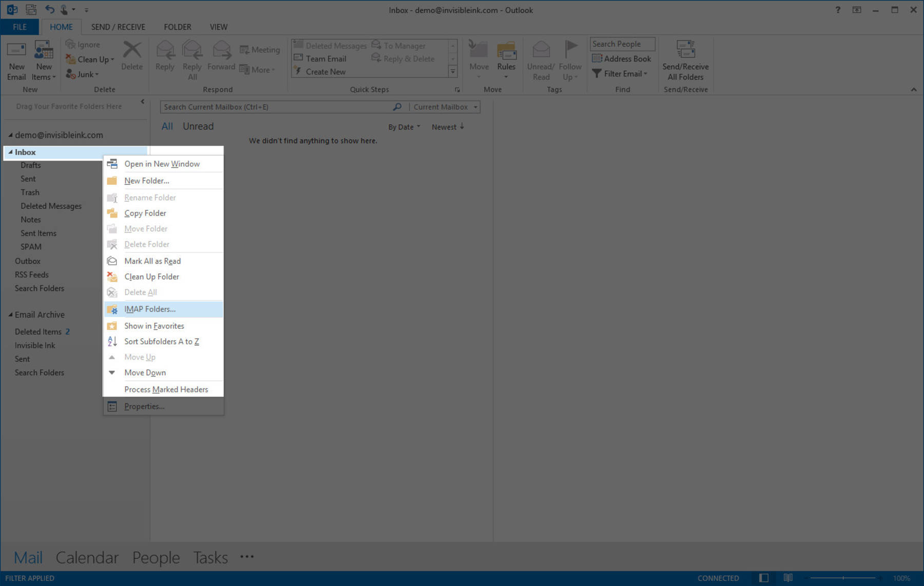The image size is (924, 586).
Task: Click the Send/Receive icon in title bar
Action: [31, 9]
